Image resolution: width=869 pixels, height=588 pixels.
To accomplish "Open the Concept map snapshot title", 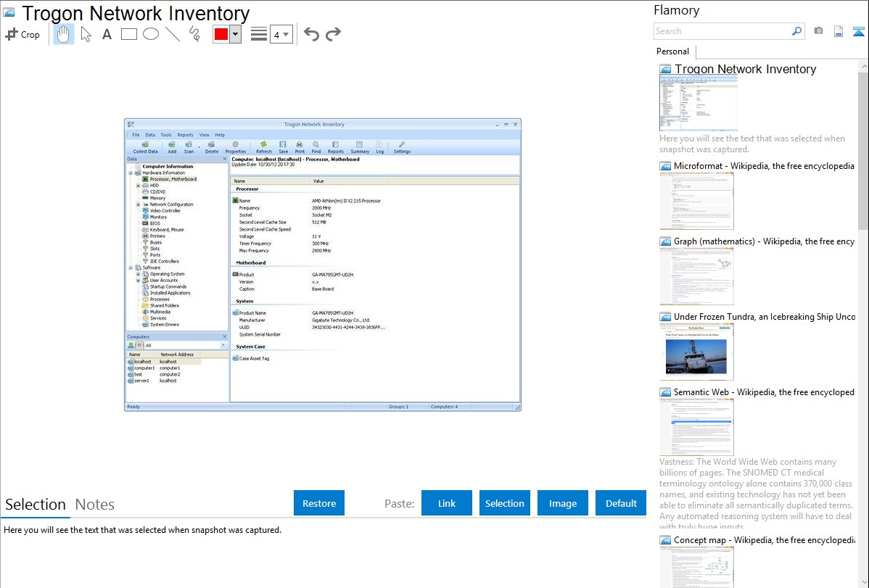I will pyautogui.click(x=765, y=539).
